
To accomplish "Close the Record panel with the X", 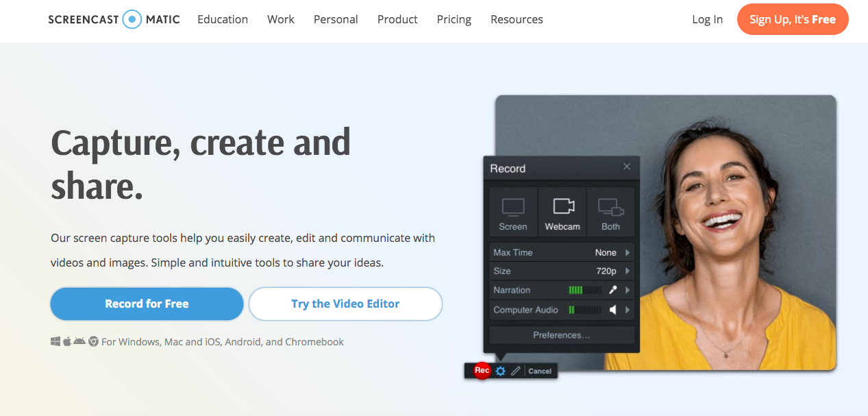I will tap(627, 167).
